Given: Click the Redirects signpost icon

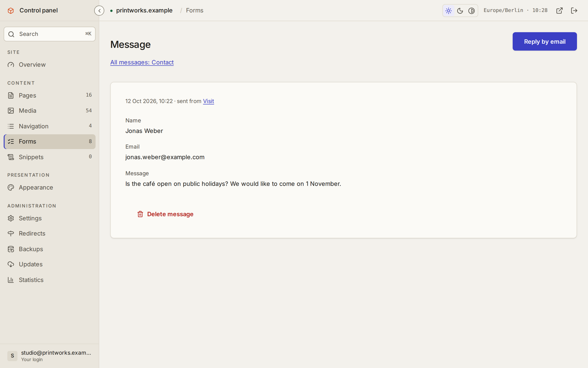Looking at the screenshot, I should 11,234.
